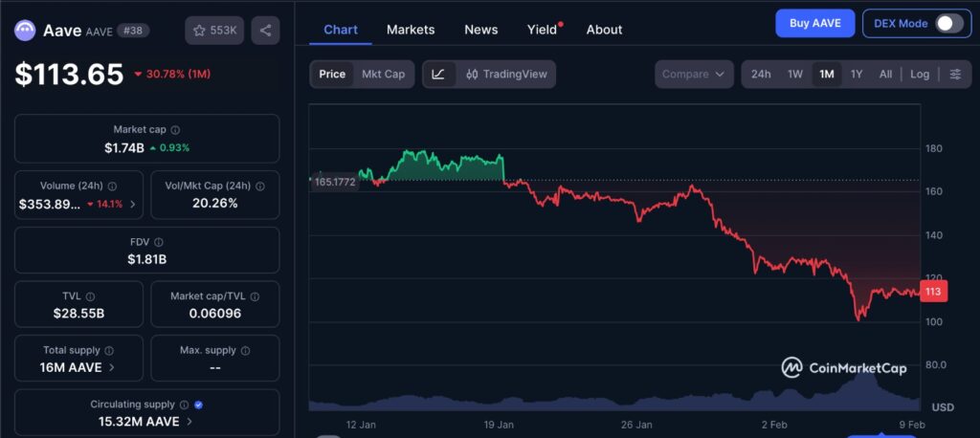
Task: Click the $28.55B TVL value
Action: 78,313
